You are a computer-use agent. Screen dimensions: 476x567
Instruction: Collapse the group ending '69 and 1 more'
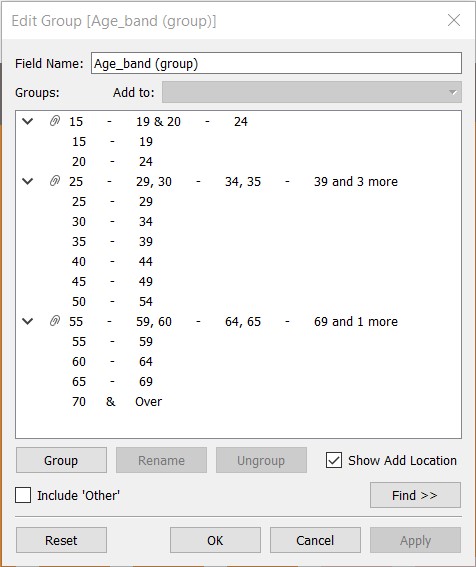coord(27,321)
